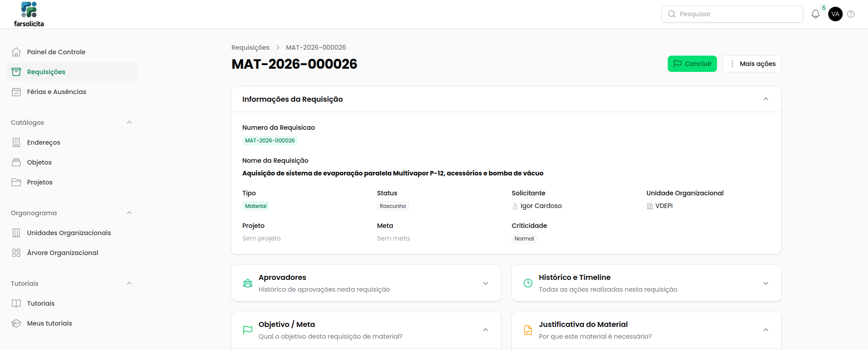Image resolution: width=868 pixels, height=350 pixels.
Task: Click the Justificativa do Material document icon
Action: [x=528, y=330]
